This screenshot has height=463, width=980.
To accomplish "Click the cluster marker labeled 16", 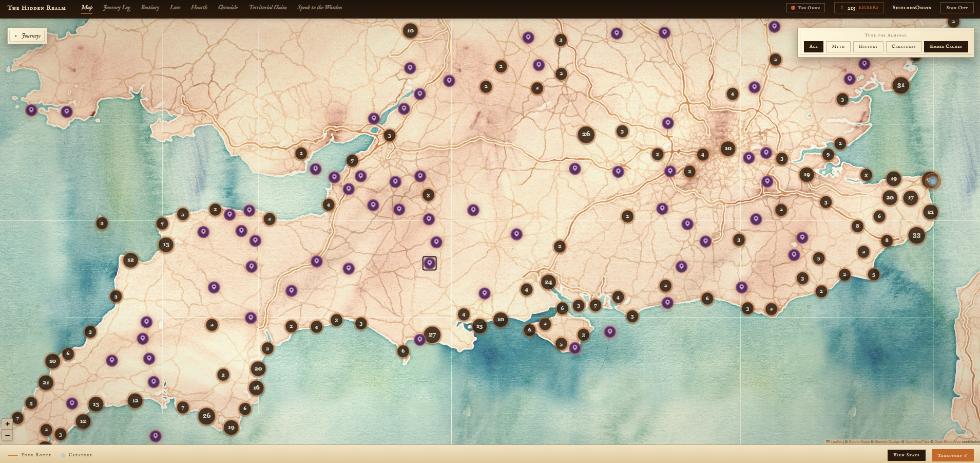I will tap(256, 387).
